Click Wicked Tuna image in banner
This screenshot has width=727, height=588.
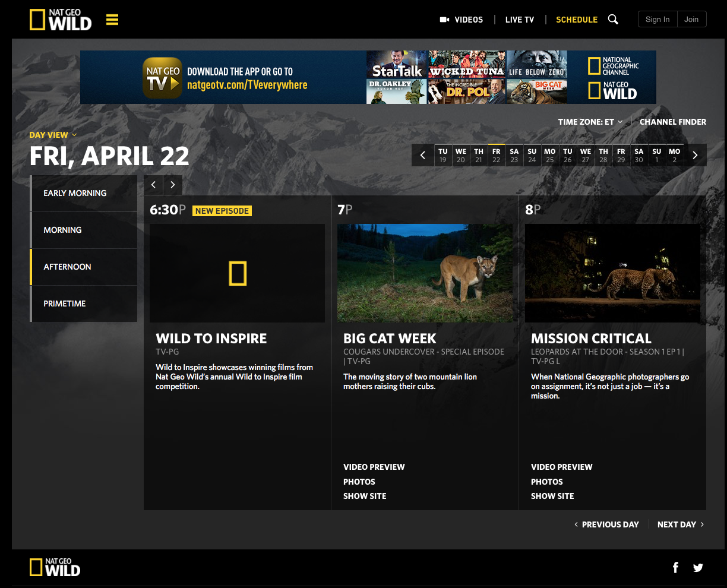[x=467, y=64]
